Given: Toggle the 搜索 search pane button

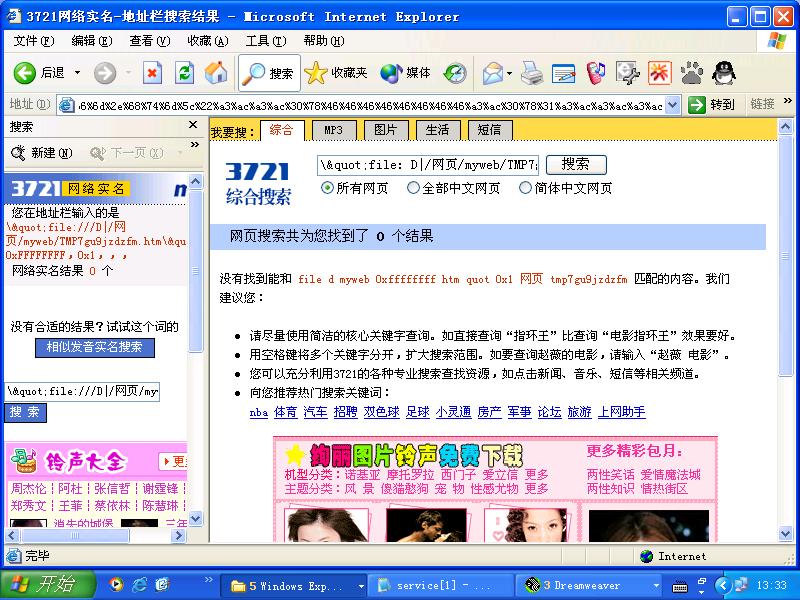Looking at the screenshot, I should 268,73.
